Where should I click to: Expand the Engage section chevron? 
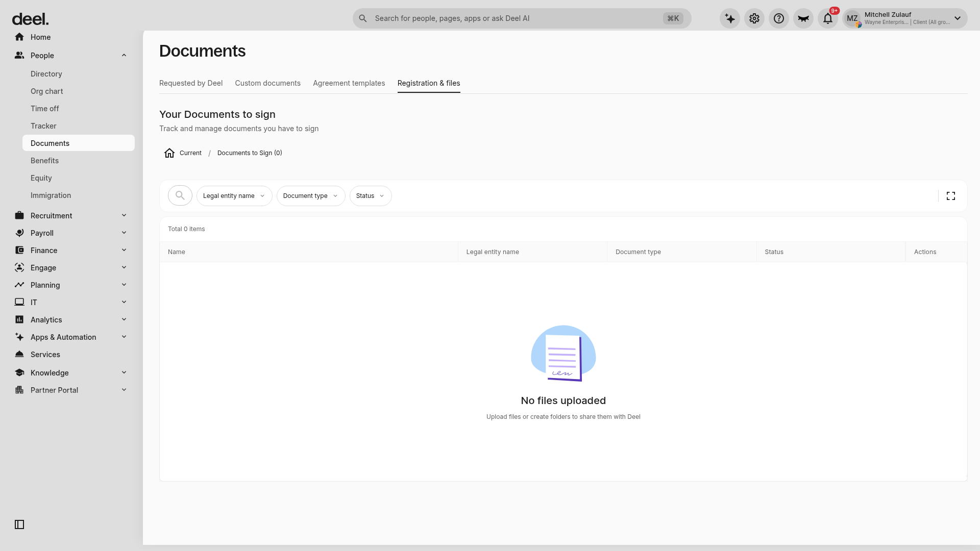pos(124,268)
